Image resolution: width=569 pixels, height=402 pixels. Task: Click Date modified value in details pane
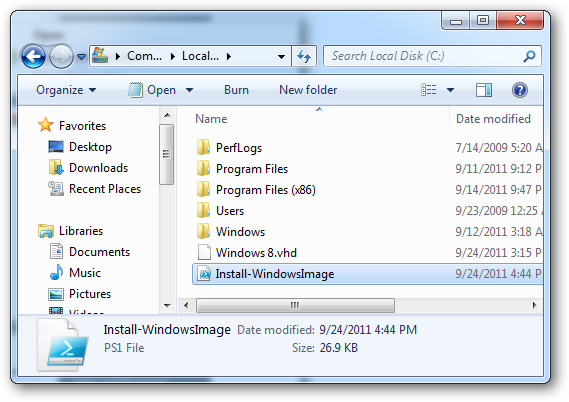368,329
